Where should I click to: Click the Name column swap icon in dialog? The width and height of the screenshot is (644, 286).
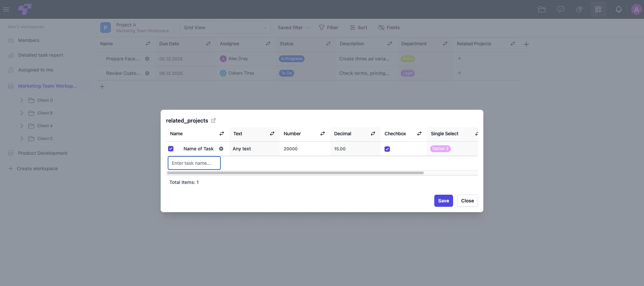pos(222,134)
